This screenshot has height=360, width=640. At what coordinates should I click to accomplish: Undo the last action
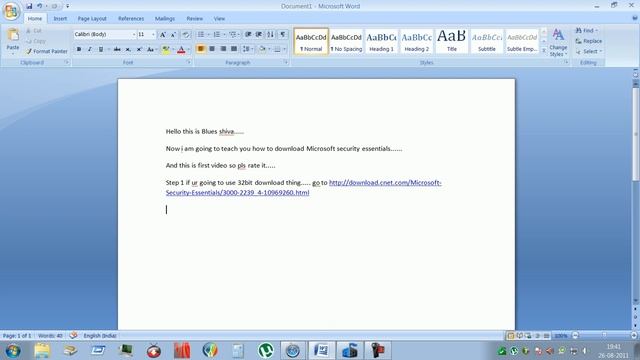point(40,6)
